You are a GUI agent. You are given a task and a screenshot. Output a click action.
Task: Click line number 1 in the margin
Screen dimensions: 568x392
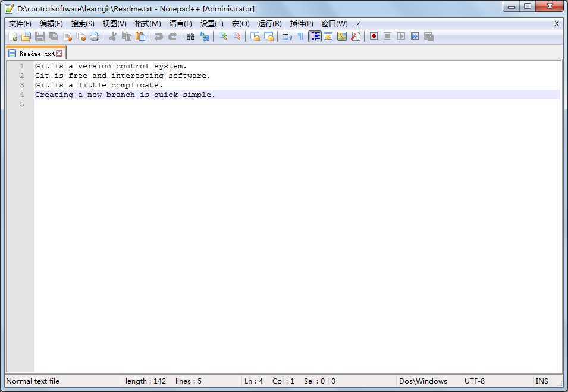(x=22, y=66)
